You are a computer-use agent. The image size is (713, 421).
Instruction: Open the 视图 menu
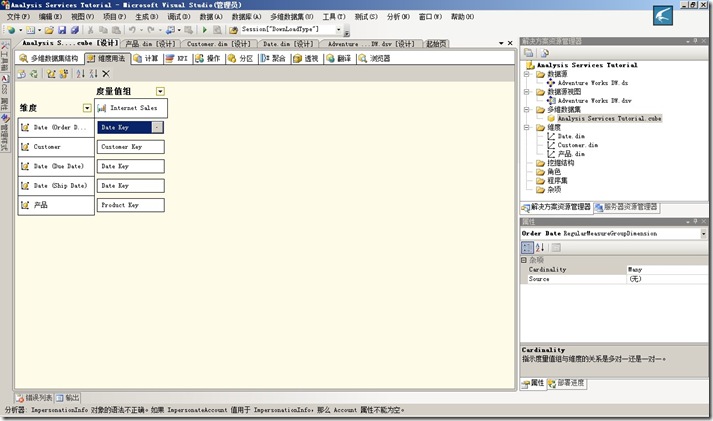pos(82,17)
